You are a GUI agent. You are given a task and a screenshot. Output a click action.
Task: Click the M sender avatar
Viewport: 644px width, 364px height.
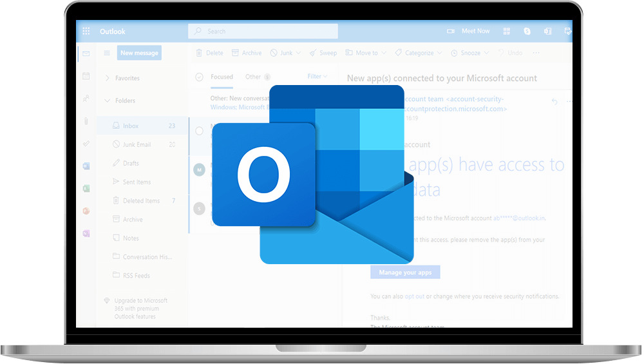pos(199,169)
